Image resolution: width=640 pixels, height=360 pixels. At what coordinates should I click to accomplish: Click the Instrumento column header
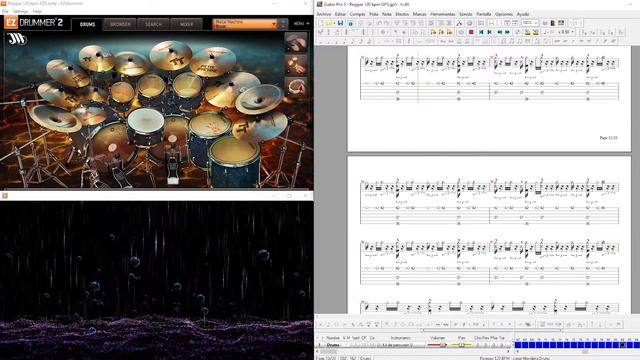point(400,338)
